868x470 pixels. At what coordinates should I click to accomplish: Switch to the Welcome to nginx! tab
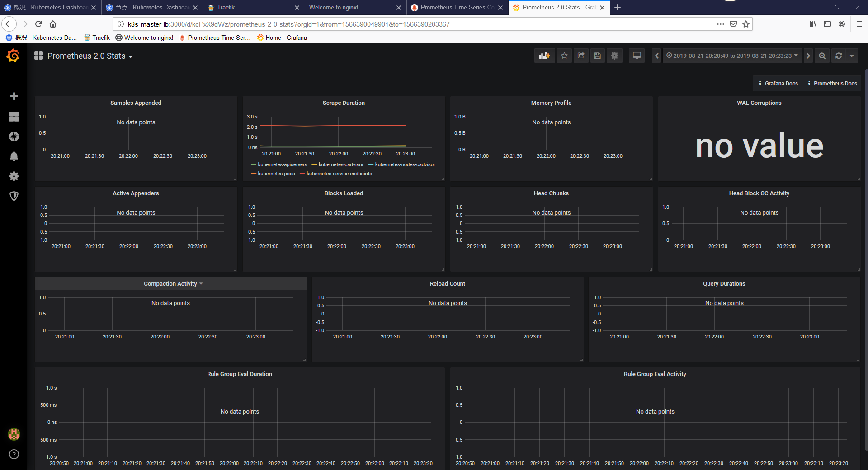point(355,7)
